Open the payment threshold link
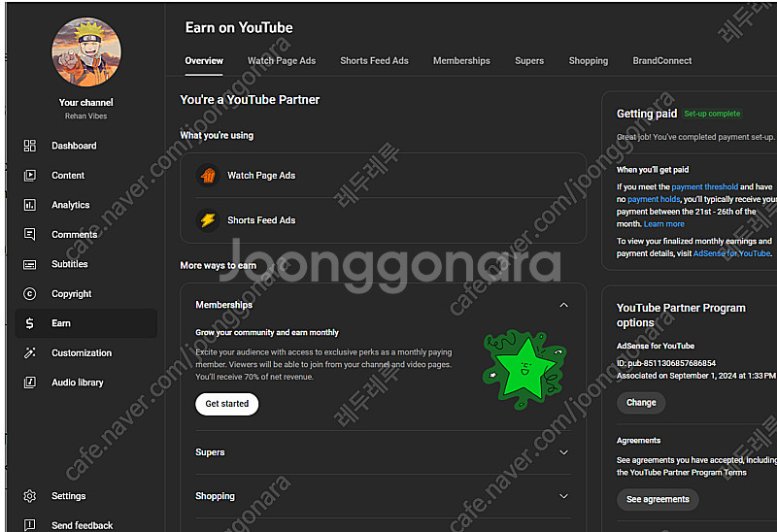This screenshot has height=532, width=777. 705,186
